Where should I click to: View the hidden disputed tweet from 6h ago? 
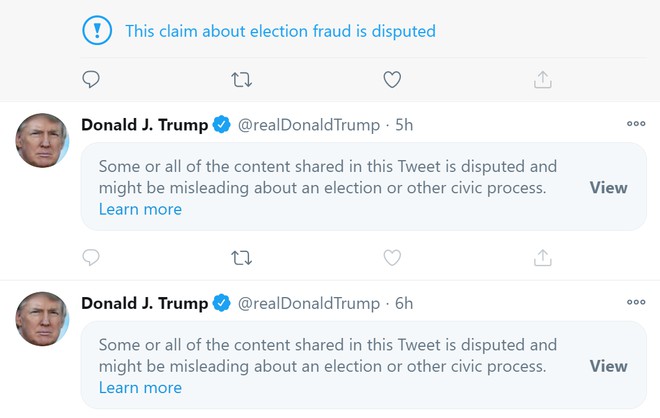tap(608, 366)
